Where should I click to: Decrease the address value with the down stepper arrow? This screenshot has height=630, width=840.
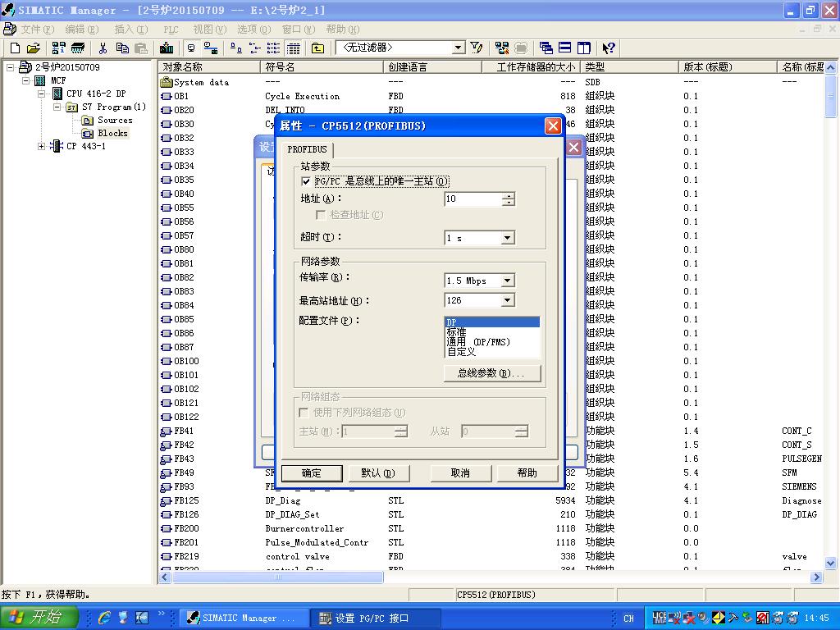tap(509, 203)
